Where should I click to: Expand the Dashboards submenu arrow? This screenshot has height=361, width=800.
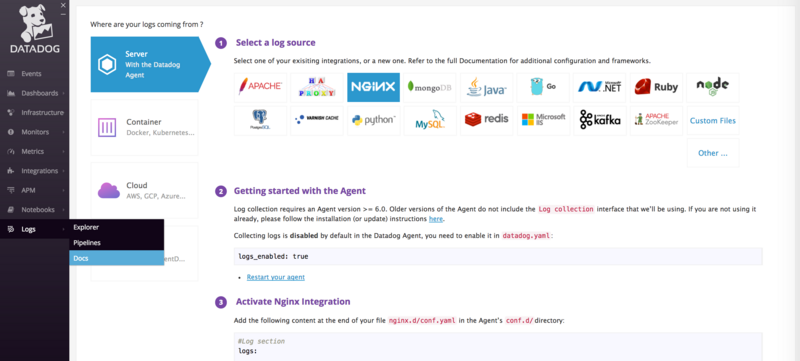point(64,94)
